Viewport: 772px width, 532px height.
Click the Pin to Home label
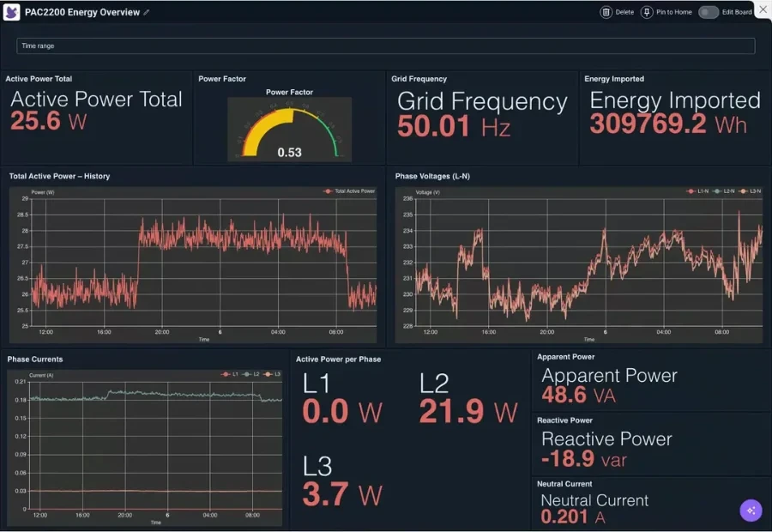point(673,12)
